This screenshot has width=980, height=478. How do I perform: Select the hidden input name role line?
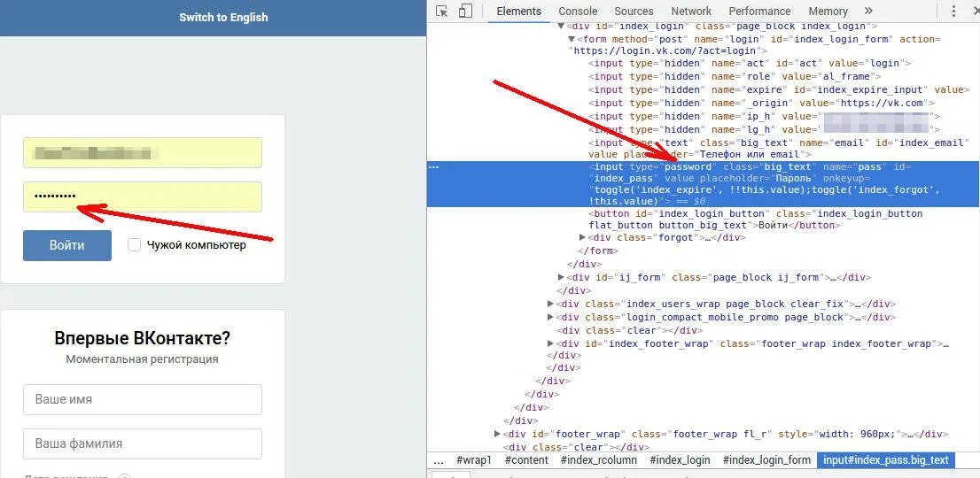[x=735, y=76]
